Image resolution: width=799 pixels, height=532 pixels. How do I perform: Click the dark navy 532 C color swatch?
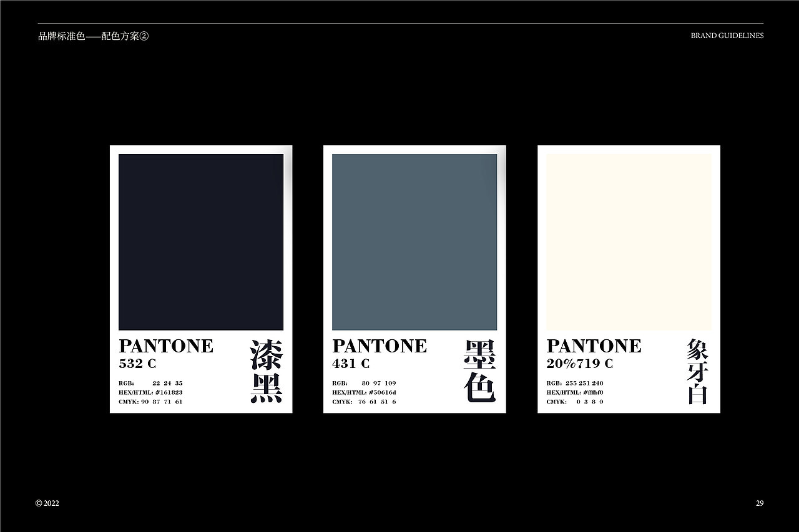coord(201,242)
